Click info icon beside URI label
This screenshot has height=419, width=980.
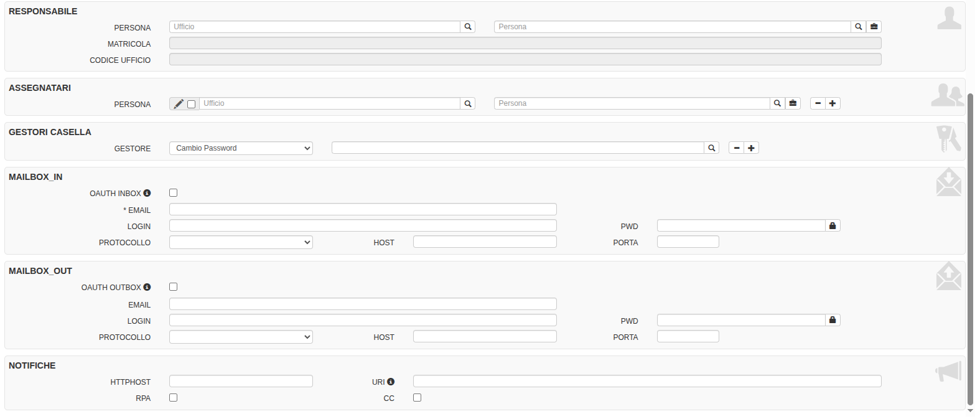click(x=391, y=382)
